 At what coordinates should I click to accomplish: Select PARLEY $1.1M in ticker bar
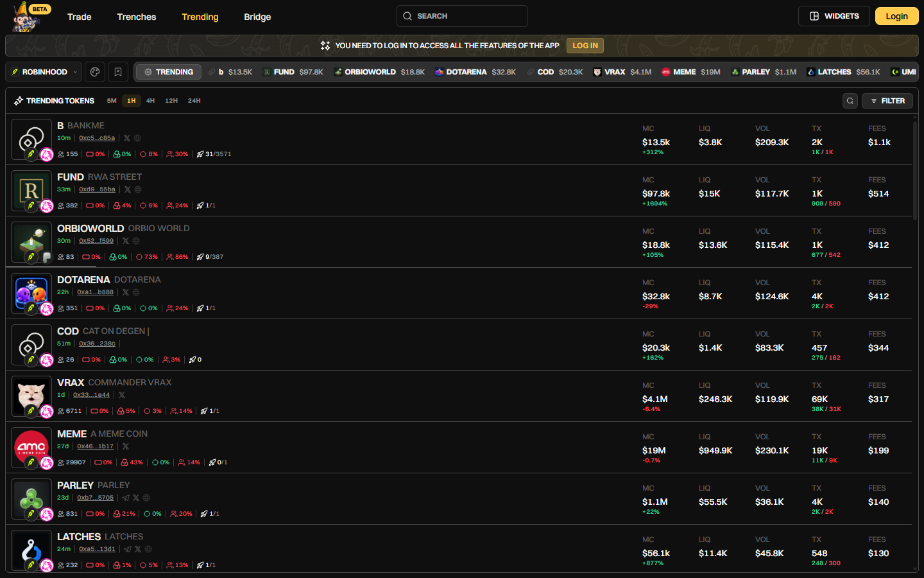coord(764,72)
